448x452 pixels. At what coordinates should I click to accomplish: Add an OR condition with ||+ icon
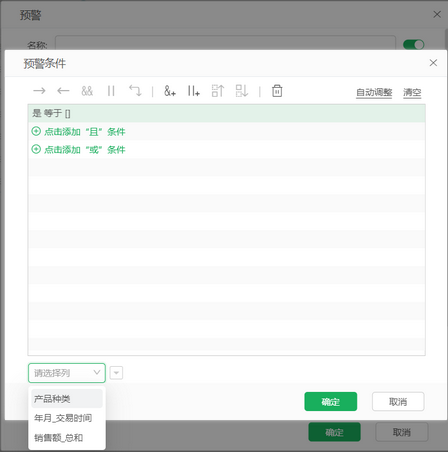[x=193, y=91]
